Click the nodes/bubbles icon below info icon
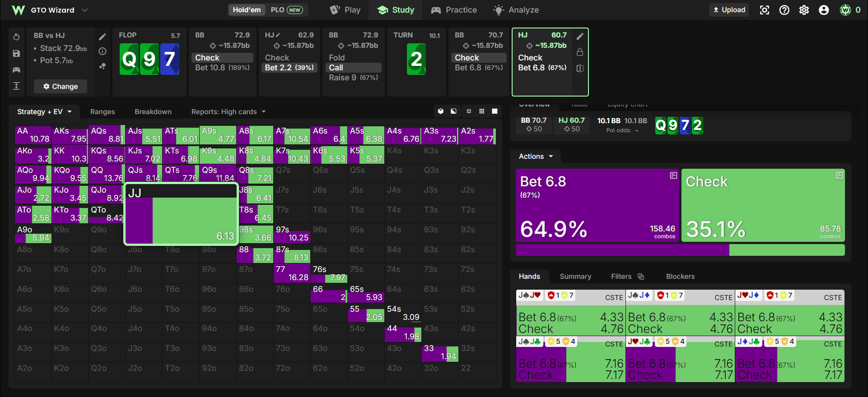 [103, 66]
